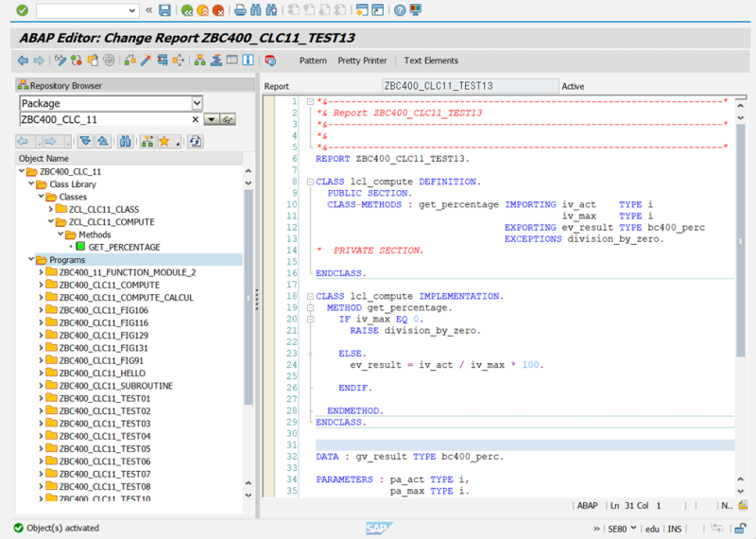Viewport: 756px width, 539px height.
Task: Collapse the Classes folder
Action: tap(41, 197)
